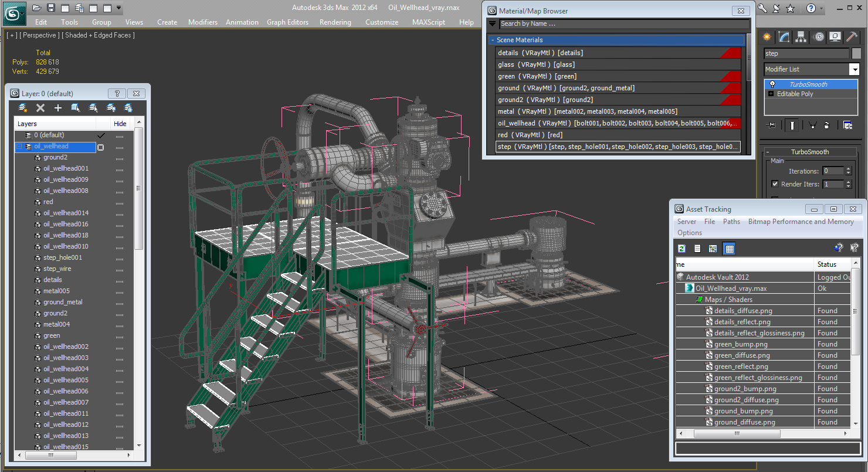Click Remove Modifier trash icon

point(826,125)
